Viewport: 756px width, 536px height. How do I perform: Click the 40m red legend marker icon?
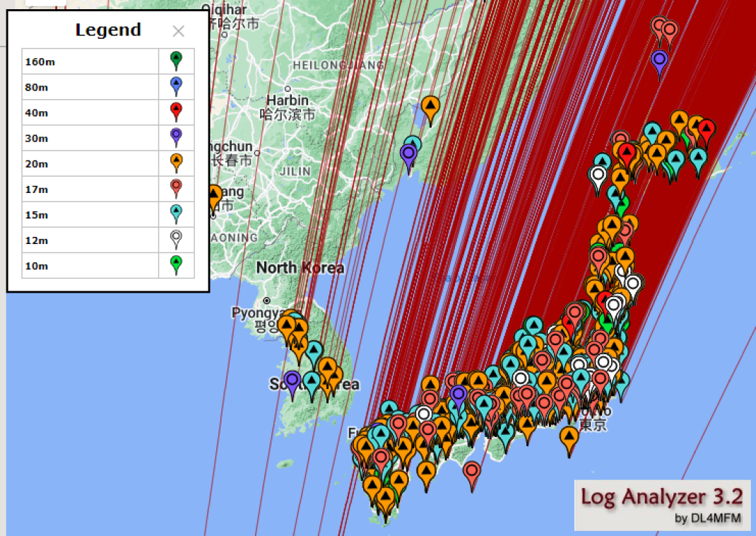coord(176,112)
